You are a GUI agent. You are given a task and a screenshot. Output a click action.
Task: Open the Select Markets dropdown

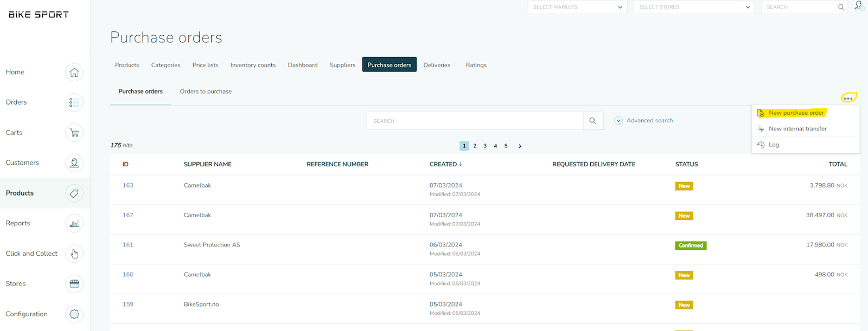577,7
